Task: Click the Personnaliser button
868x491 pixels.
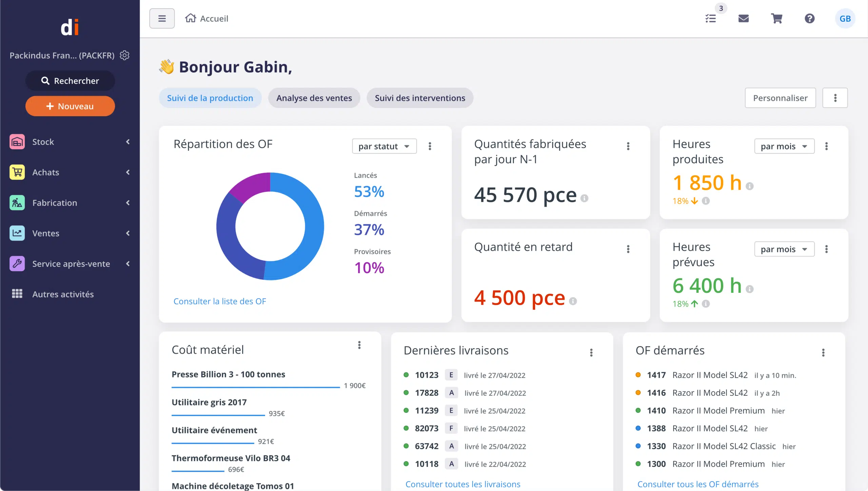Action: (x=780, y=98)
